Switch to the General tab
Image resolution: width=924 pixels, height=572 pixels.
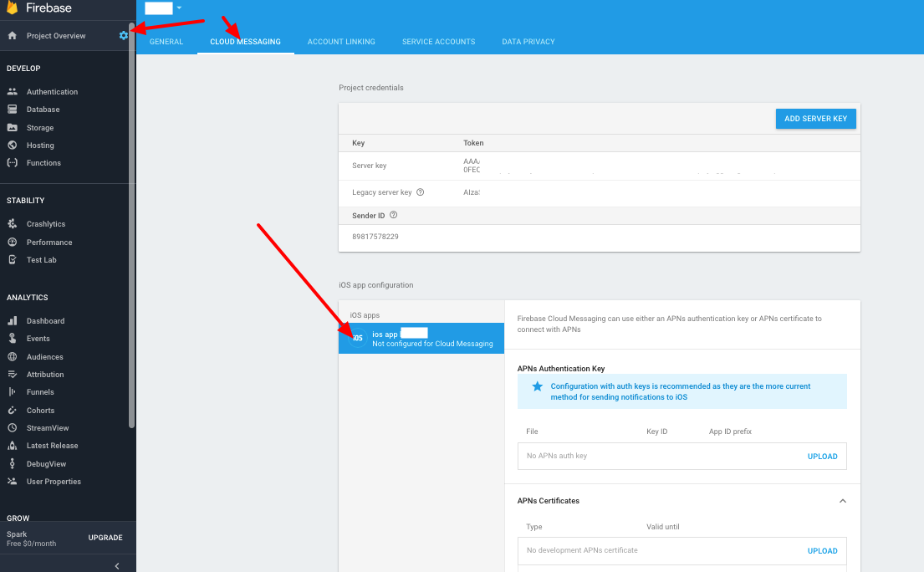(x=166, y=41)
